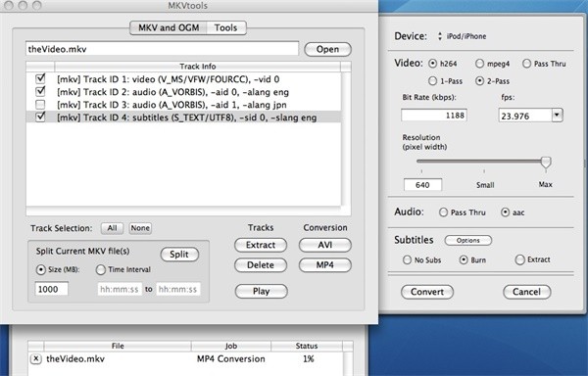Extract the selected tracks
The image size is (588, 376).
tap(261, 245)
